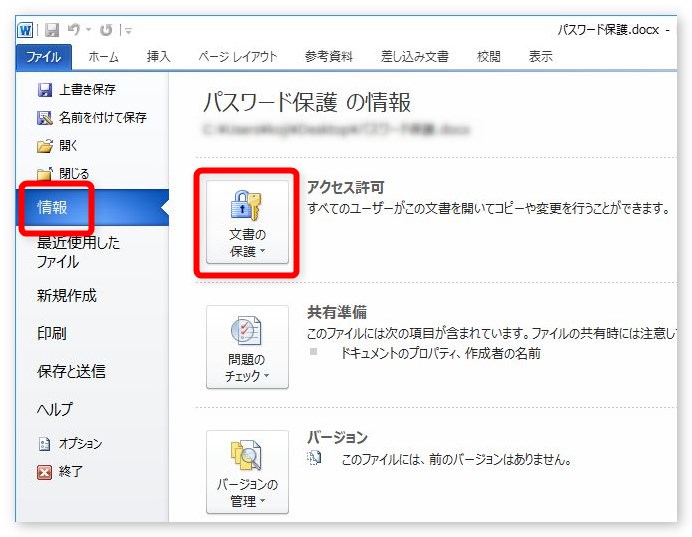Click the 開く folder icon
The image size is (692, 537).
pos(45,146)
